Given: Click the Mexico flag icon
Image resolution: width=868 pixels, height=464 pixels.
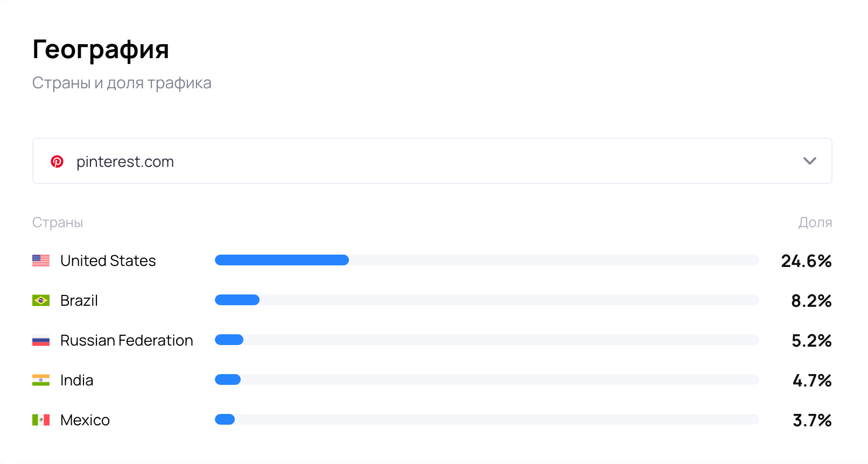Looking at the screenshot, I should [x=41, y=420].
